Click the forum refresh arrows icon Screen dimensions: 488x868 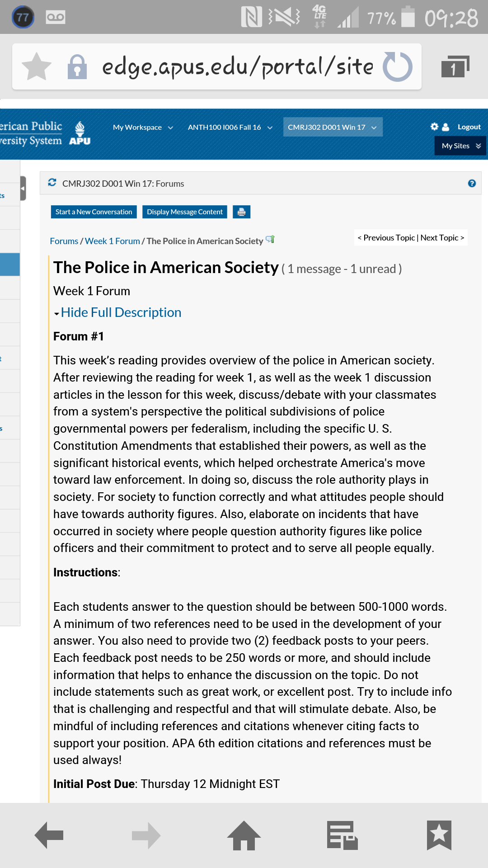click(52, 183)
